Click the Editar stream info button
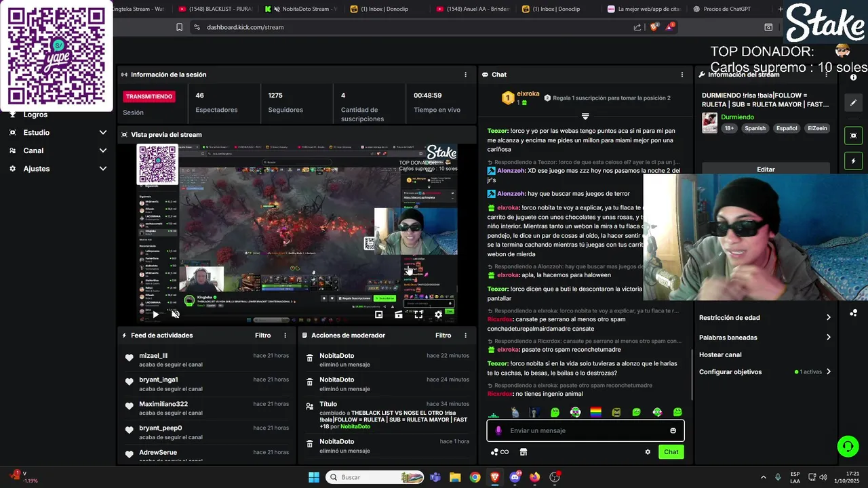This screenshot has width=868, height=488. 766,169
